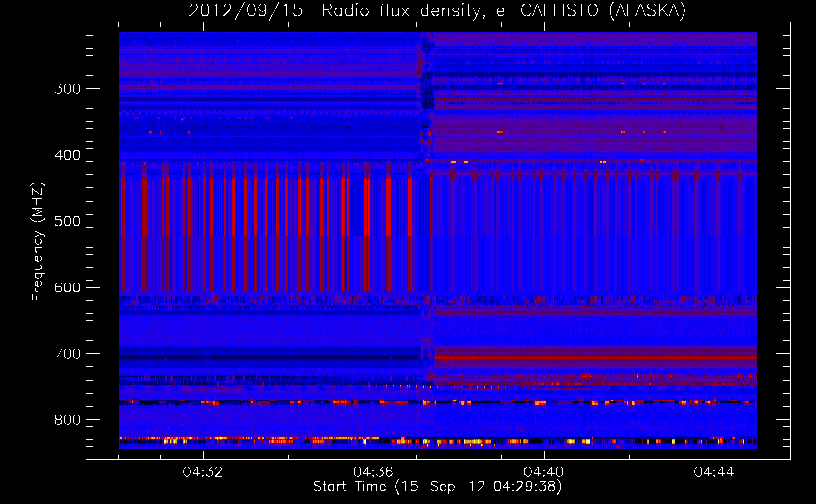Click the plot title '2012/09/15 Radio flux density, e-CALLISTO (ALASKA)'
Viewport: 816px width, 504px height.
coord(437,10)
